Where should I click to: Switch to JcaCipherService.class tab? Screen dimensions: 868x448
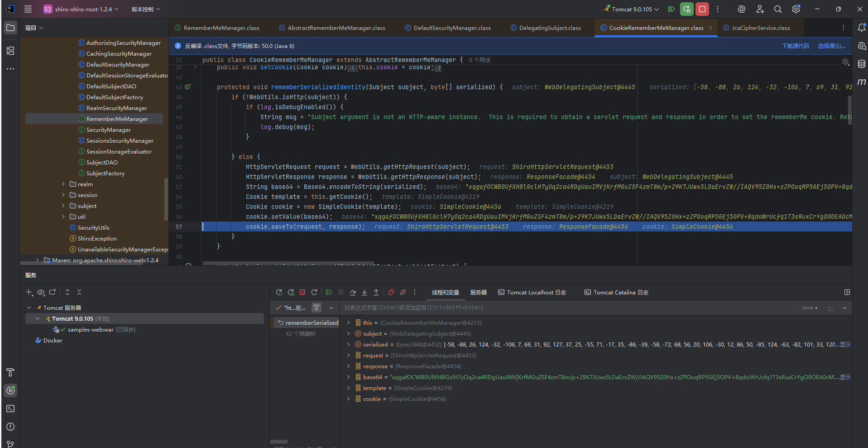[760, 28]
